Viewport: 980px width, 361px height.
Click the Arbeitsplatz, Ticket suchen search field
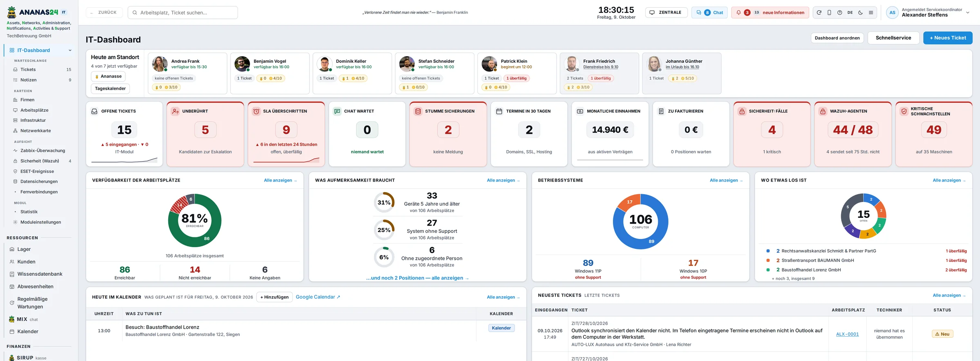coord(183,13)
